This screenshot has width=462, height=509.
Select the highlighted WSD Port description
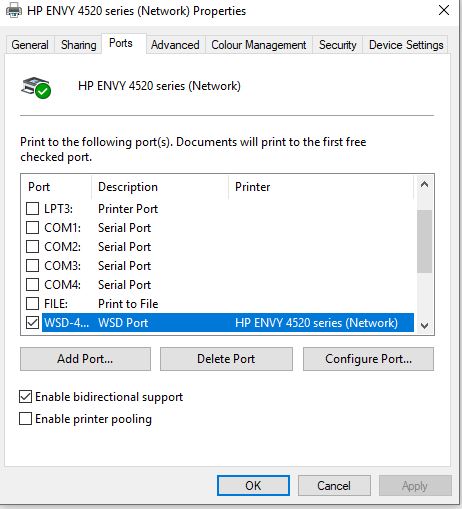click(123, 323)
